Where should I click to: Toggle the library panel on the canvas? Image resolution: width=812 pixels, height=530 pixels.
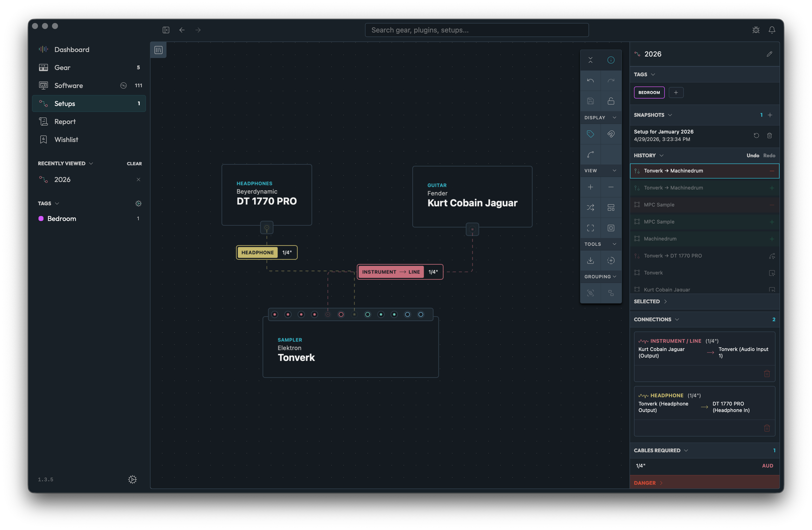point(158,50)
